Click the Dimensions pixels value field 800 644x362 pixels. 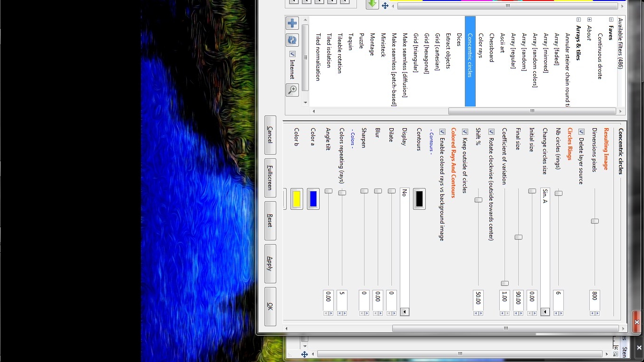tap(595, 300)
